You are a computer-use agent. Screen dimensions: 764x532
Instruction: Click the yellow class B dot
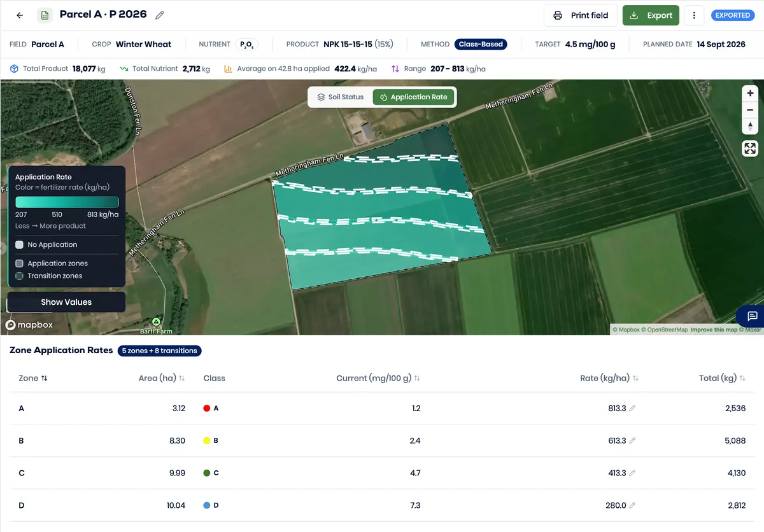(x=206, y=440)
